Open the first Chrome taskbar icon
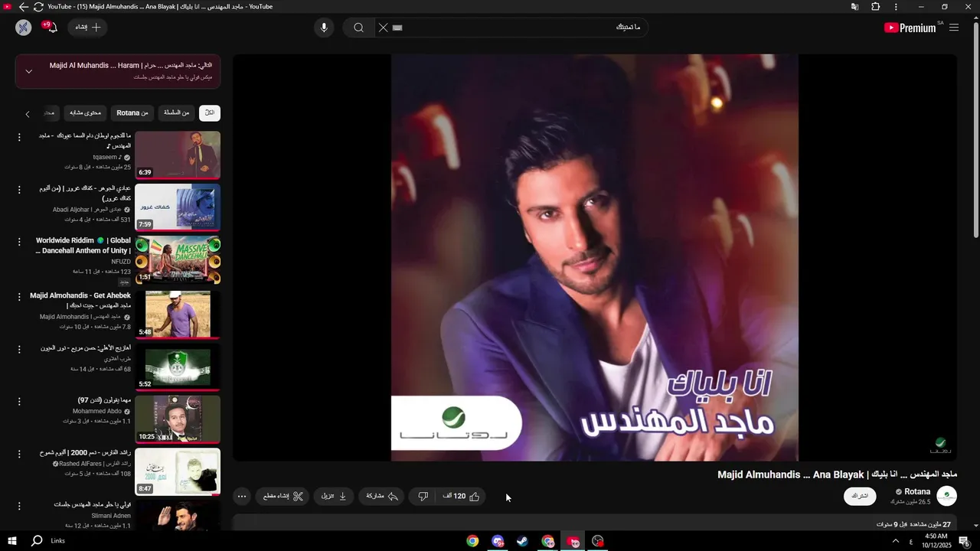 pyautogui.click(x=473, y=541)
